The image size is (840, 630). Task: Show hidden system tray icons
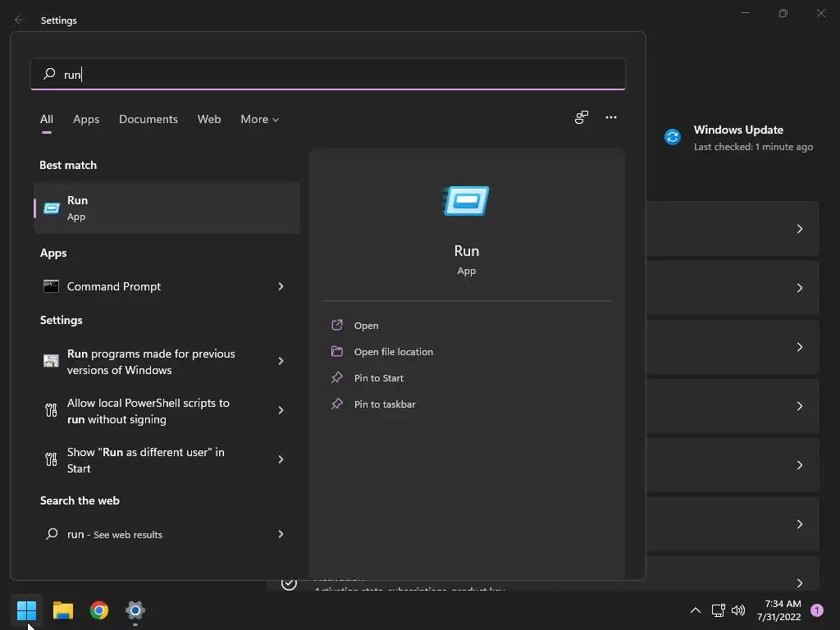(x=696, y=610)
